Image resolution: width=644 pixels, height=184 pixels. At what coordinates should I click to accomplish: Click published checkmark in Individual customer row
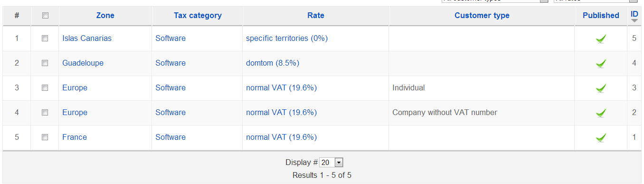pos(601,88)
